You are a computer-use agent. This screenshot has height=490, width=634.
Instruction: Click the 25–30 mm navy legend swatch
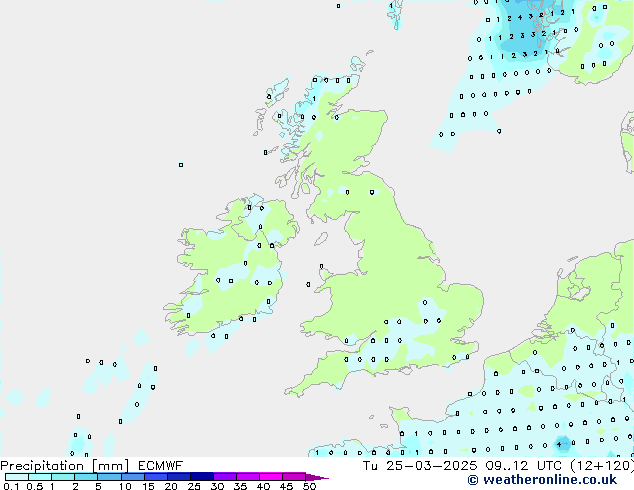(201, 477)
